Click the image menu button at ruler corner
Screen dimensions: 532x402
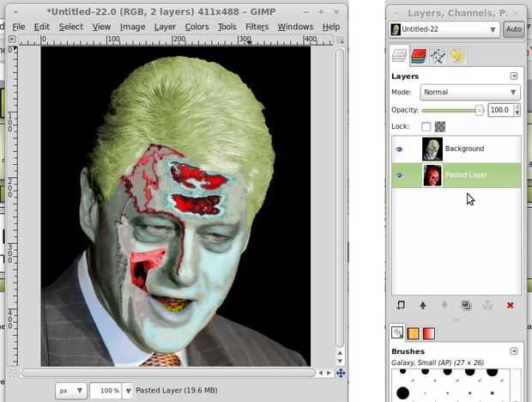[x=12, y=39]
